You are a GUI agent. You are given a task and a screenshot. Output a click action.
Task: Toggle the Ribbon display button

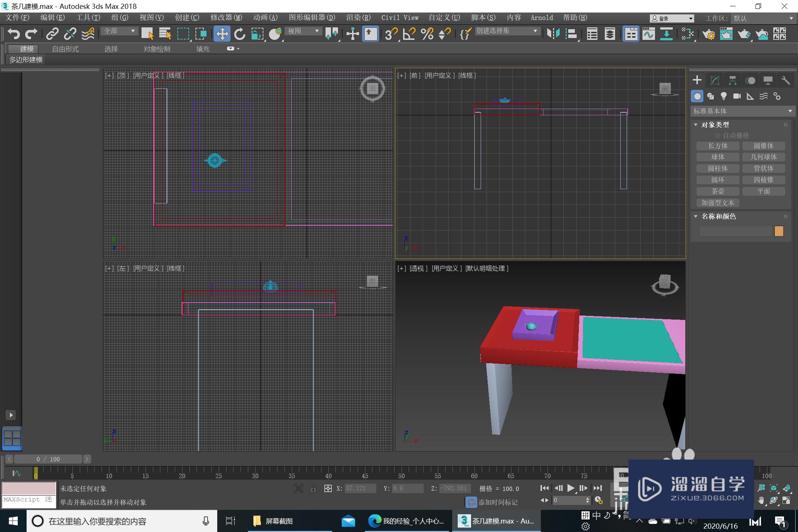pyautogui.click(x=631, y=34)
